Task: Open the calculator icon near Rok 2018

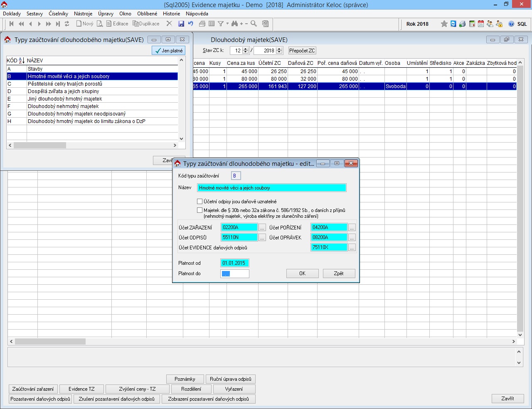Action: 472,24
